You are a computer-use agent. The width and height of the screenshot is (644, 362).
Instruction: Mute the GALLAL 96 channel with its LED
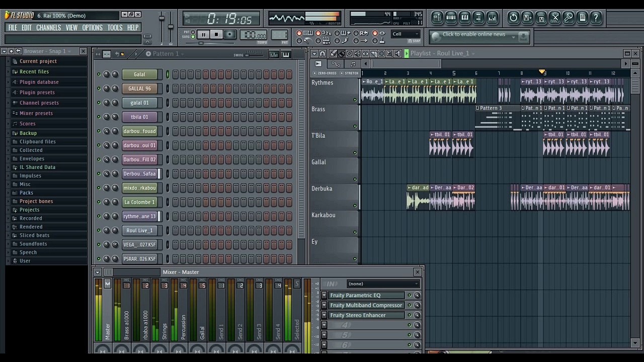(99, 88)
